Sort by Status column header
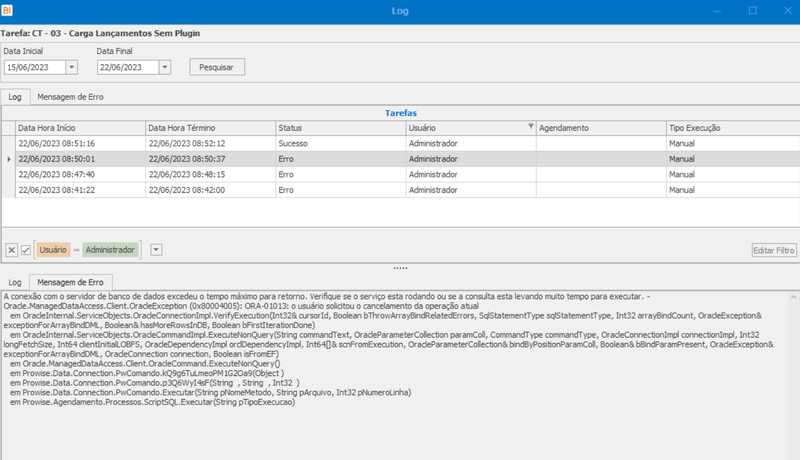The width and height of the screenshot is (800, 460). pos(341,128)
